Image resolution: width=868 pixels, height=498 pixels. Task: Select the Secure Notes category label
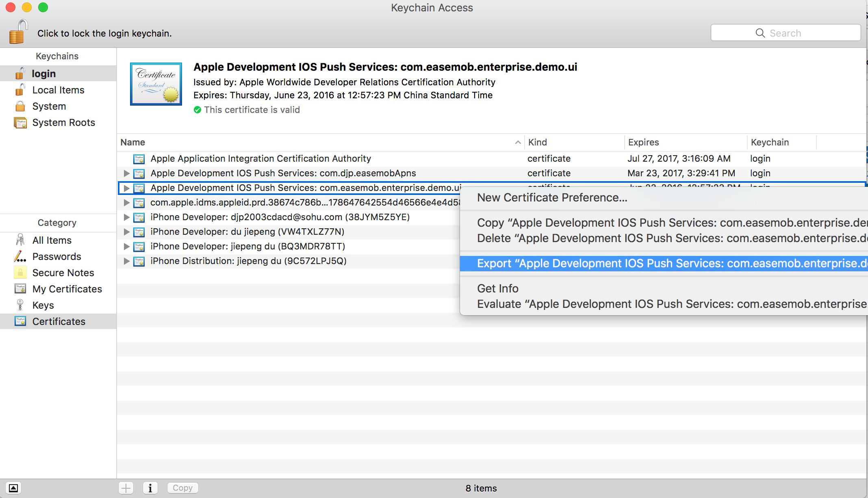pyautogui.click(x=63, y=273)
